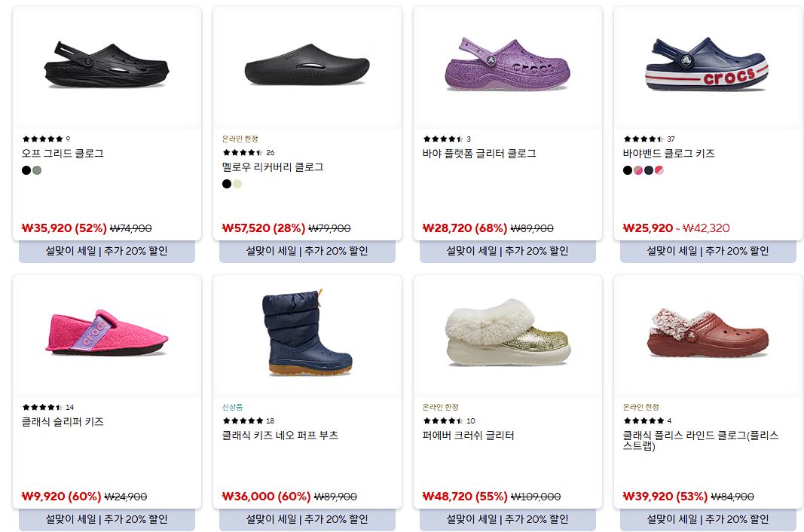The width and height of the screenshot is (804, 532).
Task: Click the sale banner under the ₩9,920 slipper
Action: point(107,519)
